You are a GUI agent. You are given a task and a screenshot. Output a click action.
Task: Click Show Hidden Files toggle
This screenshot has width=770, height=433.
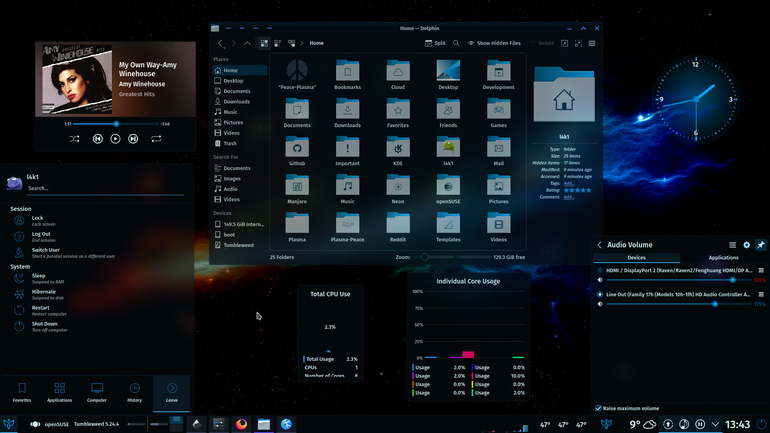[494, 43]
